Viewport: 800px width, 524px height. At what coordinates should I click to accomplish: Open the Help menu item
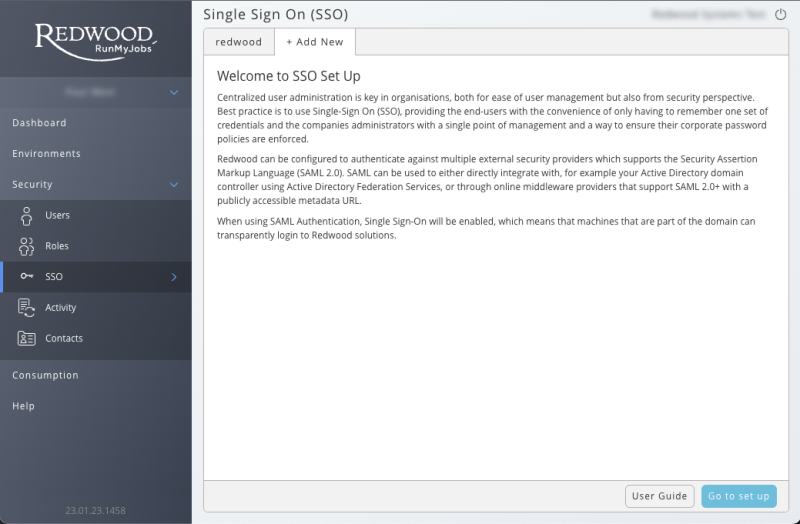(x=23, y=407)
